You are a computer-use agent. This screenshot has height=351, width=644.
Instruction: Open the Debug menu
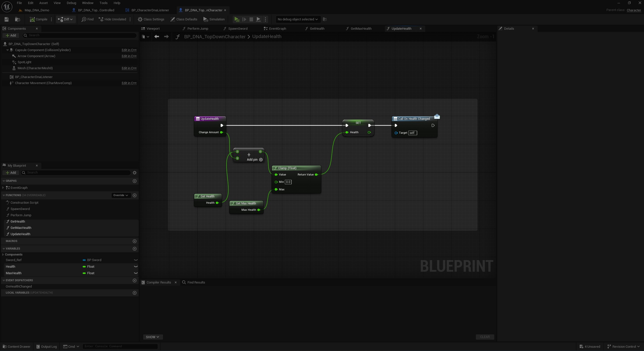tap(71, 3)
